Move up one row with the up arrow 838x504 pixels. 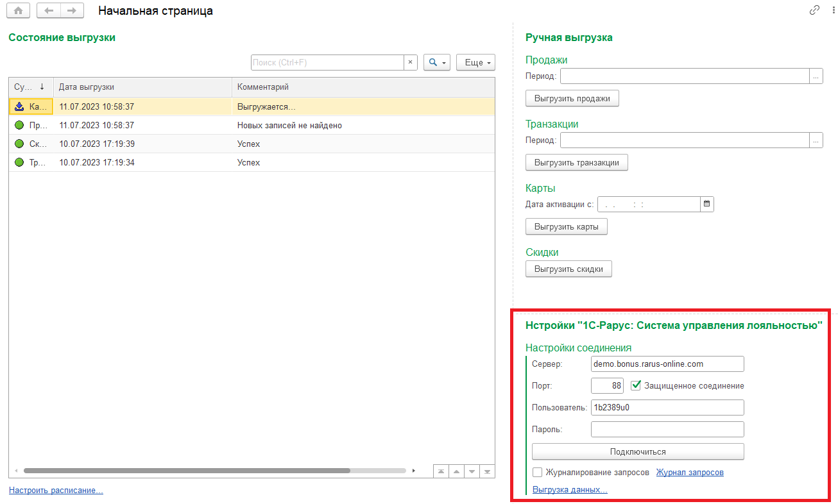click(x=456, y=471)
